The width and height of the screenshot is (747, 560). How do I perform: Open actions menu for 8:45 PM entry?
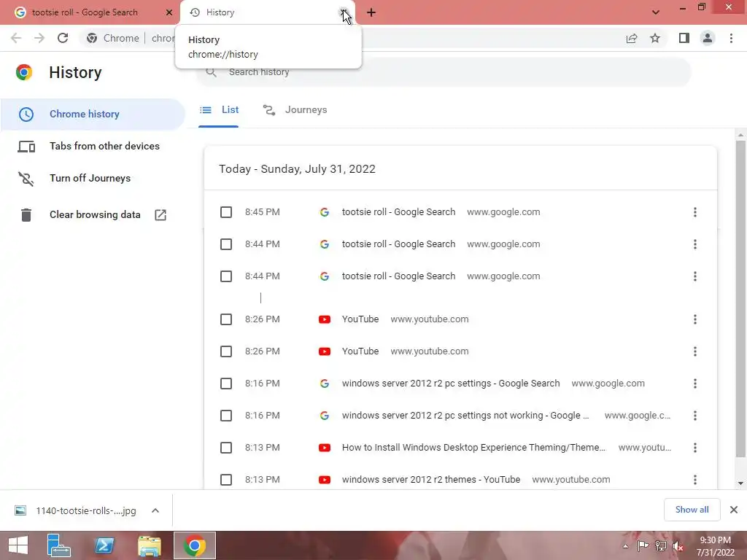click(695, 212)
